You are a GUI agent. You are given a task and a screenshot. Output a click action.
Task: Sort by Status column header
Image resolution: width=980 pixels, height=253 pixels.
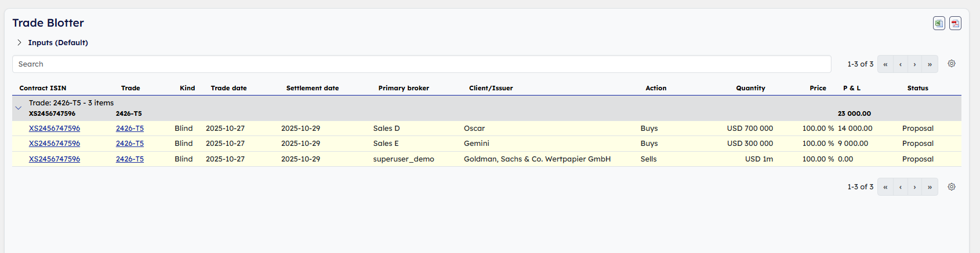pyautogui.click(x=917, y=88)
